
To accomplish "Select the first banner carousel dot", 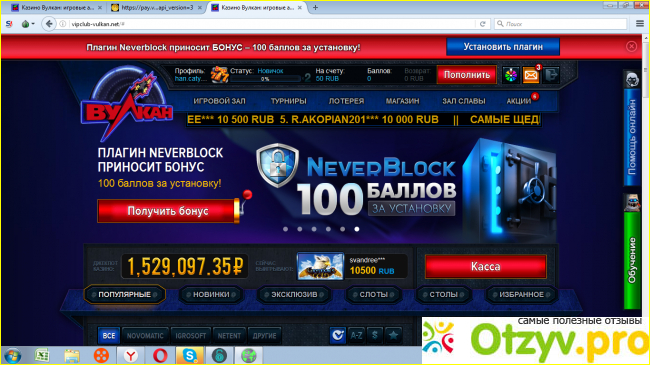I will (x=285, y=229).
